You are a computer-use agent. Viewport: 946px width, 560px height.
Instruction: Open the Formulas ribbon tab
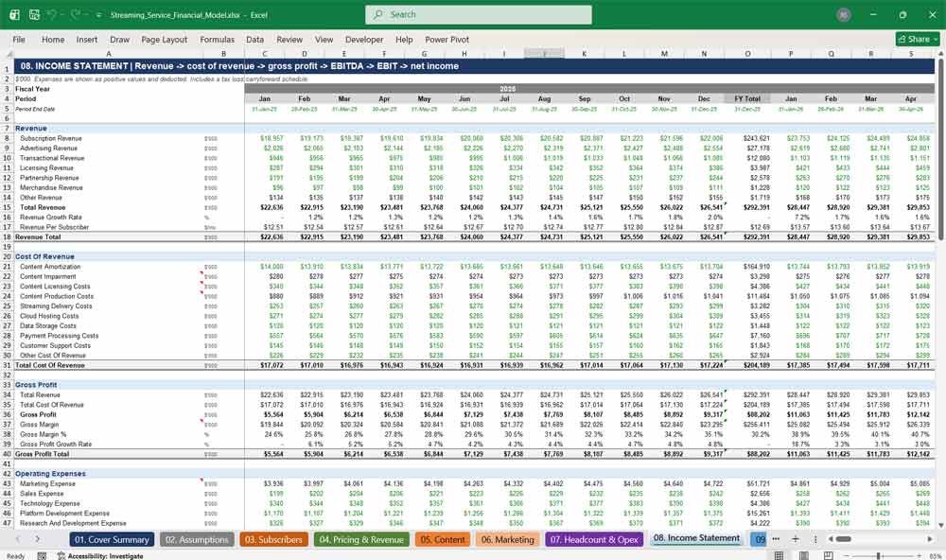[x=218, y=39]
